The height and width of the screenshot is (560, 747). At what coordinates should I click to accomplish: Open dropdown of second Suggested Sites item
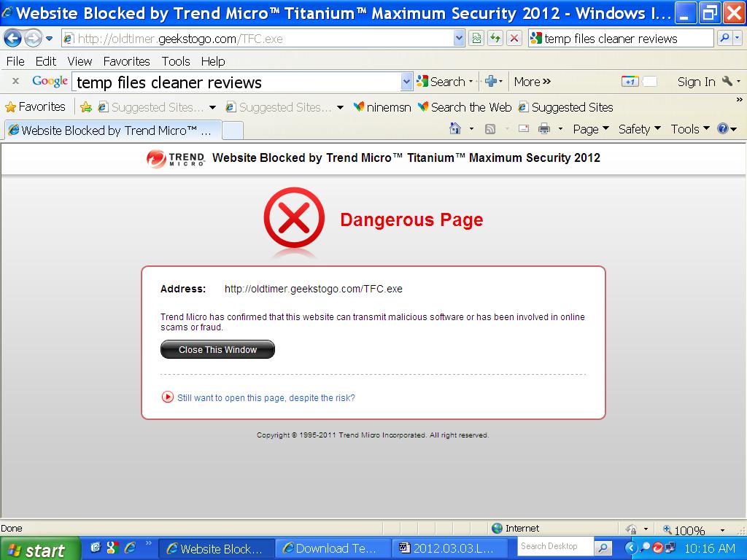pos(340,108)
